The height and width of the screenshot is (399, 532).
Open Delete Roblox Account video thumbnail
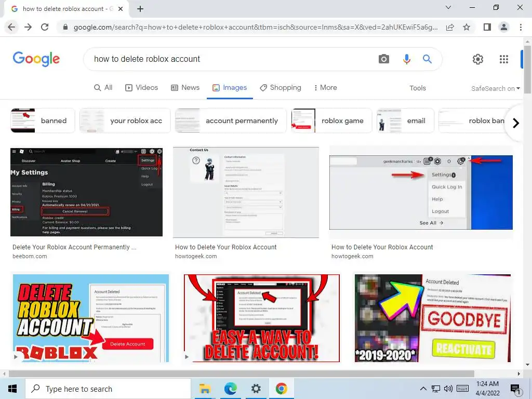(90, 318)
